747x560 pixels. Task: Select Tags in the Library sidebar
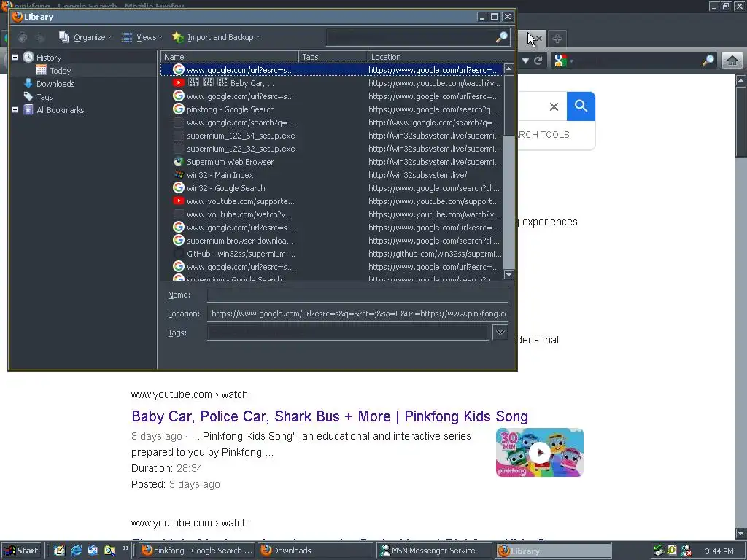(x=44, y=97)
